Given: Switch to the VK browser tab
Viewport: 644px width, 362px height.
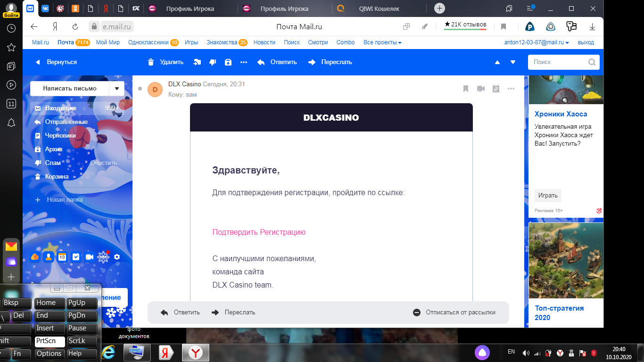Looking at the screenshot, I should (x=45, y=8).
